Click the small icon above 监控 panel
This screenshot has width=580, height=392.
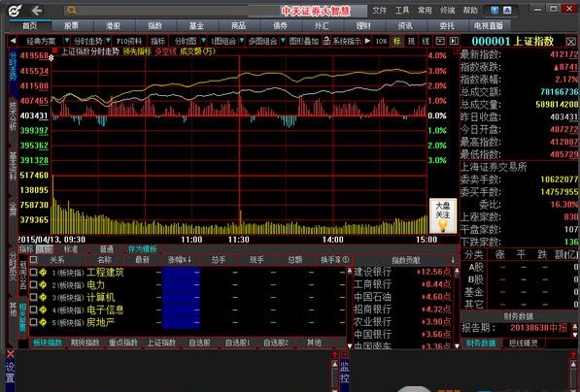(x=344, y=354)
